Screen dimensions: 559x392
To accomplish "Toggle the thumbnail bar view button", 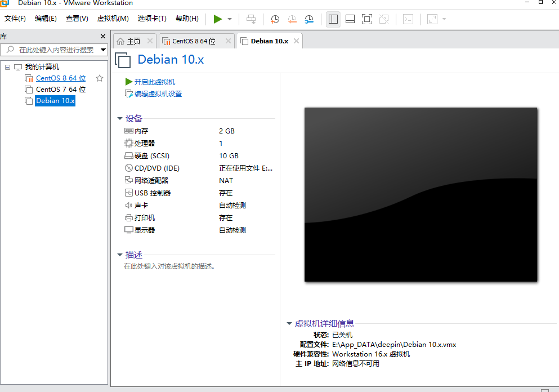I will (x=350, y=19).
